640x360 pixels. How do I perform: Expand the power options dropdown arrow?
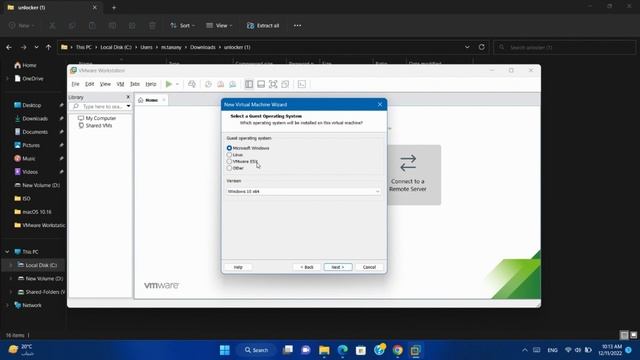(177, 84)
